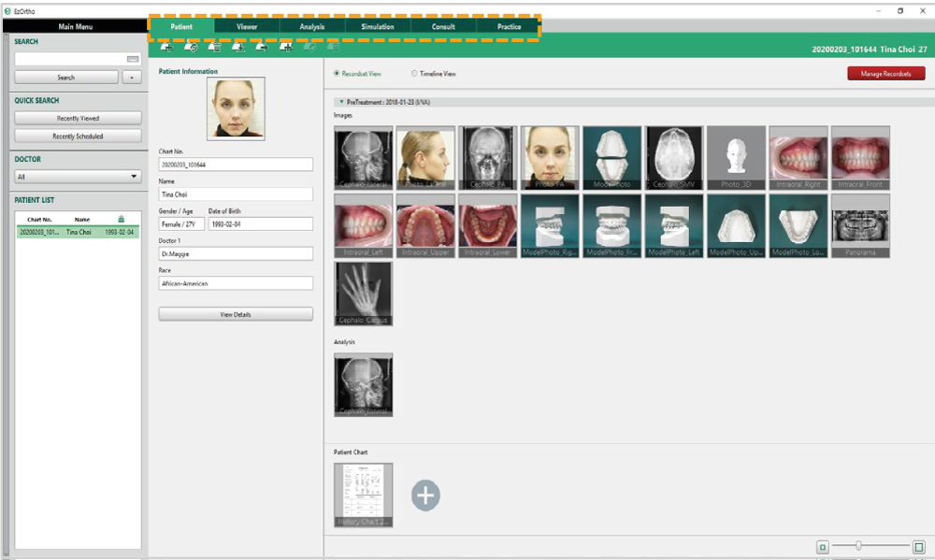Open the Panorama X-ray thumbnail

pyautogui.click(x=860, y=225)
